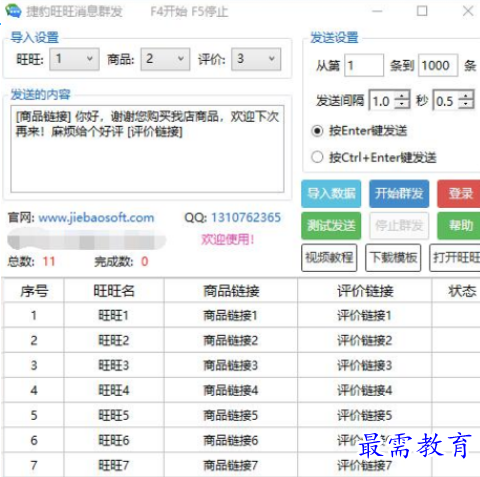Minimize the 捷豹旺旺消息群发 window
Screen dimensions: 480x477
377,11
